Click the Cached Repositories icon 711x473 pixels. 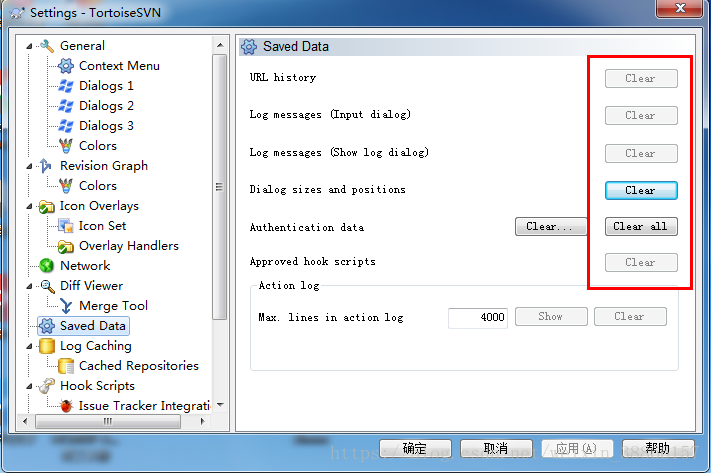click(x=66, y=366)
